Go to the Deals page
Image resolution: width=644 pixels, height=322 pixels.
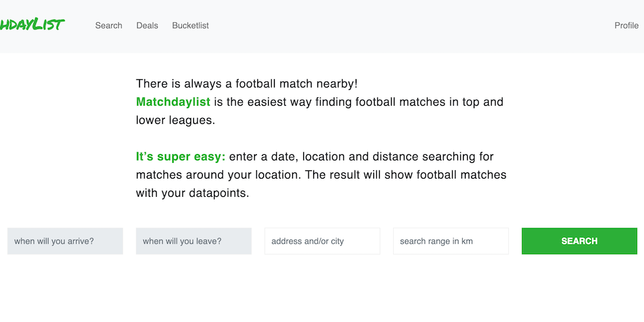pos(147,26)
